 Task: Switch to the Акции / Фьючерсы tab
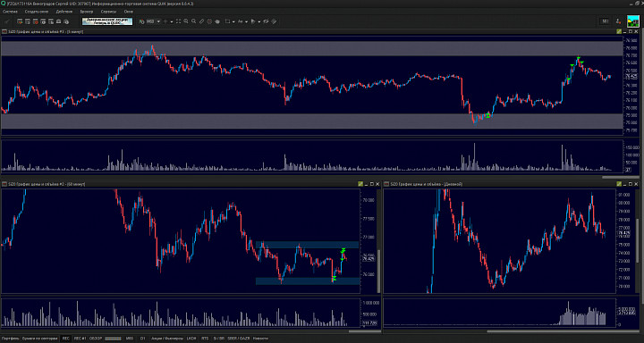point(167,339)
